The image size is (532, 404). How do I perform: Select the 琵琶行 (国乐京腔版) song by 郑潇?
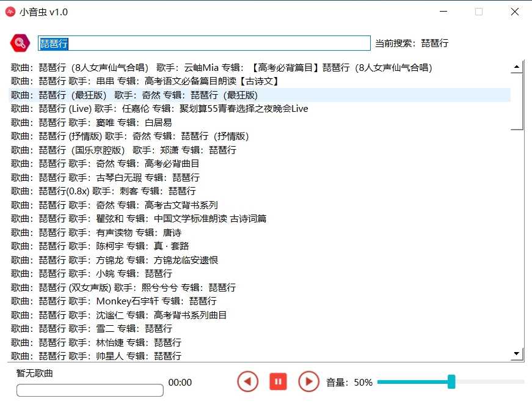260,150
